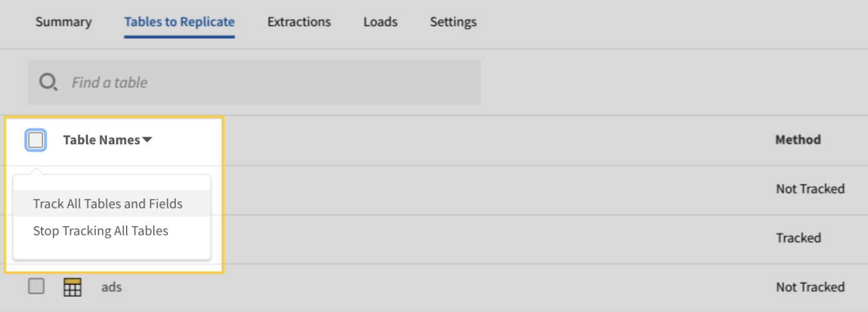The width and height of the screenshot is (868, 312).
Task: Expand the Table Names dropdown arrow
Action: pos(147,140)
